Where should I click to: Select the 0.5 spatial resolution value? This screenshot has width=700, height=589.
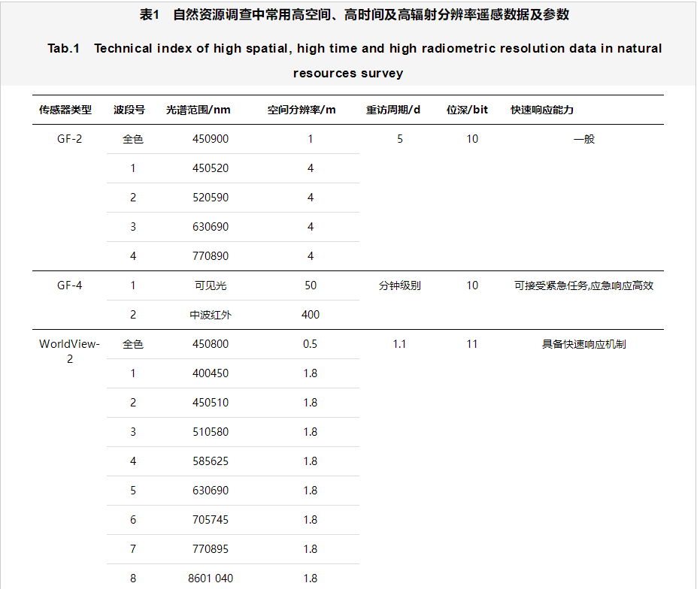310,344
